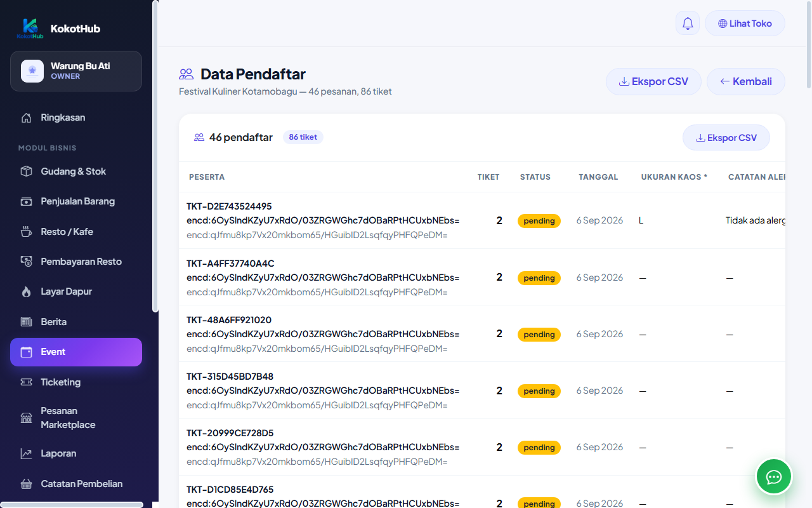Click the sidebar vertical scrollbar
Image resolution: width=812 pixels, height=508 pixels.
point(155,156)
